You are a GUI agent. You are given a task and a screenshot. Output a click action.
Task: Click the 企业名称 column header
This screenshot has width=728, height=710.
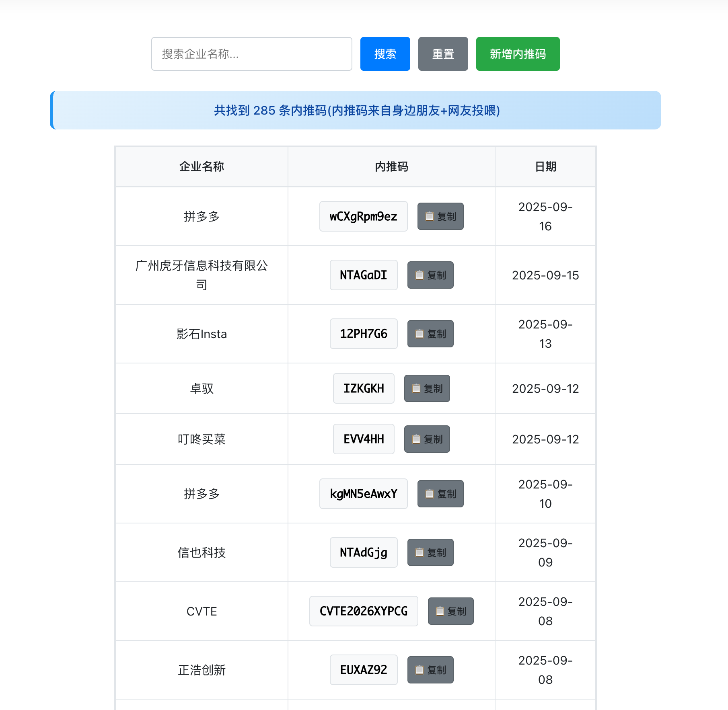[202, 166]
